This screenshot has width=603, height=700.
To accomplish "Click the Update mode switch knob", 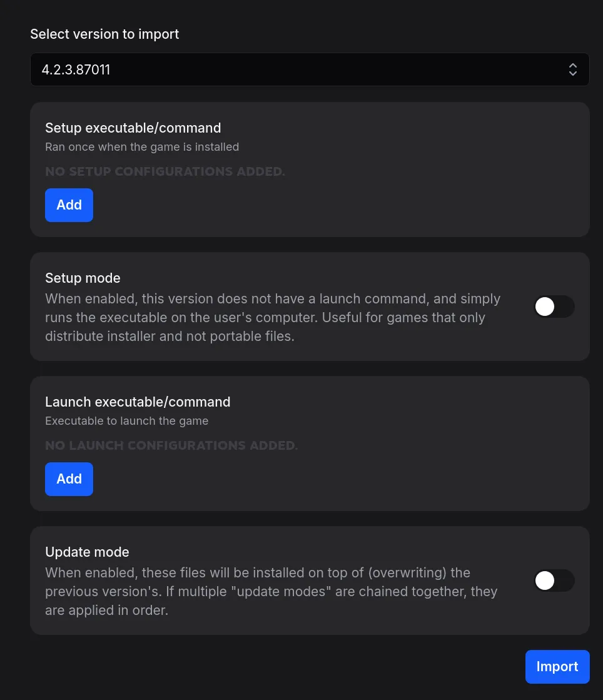I will click(x=544, y=581).
